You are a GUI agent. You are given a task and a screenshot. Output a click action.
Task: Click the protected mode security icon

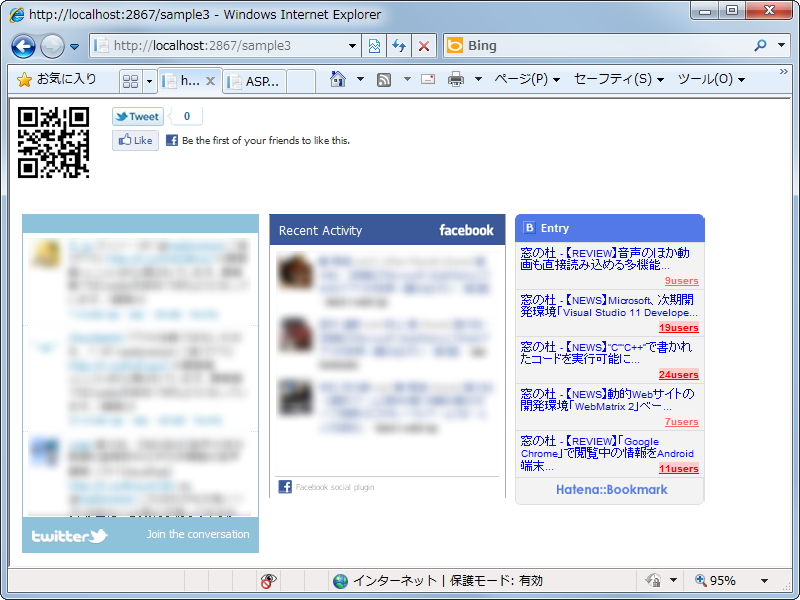tap(653, 581)
